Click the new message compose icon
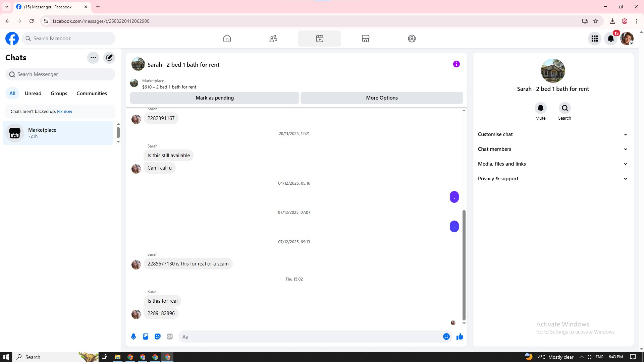This screenshot has height=362, width=644. pyautogui.click(x=109, y=58)
